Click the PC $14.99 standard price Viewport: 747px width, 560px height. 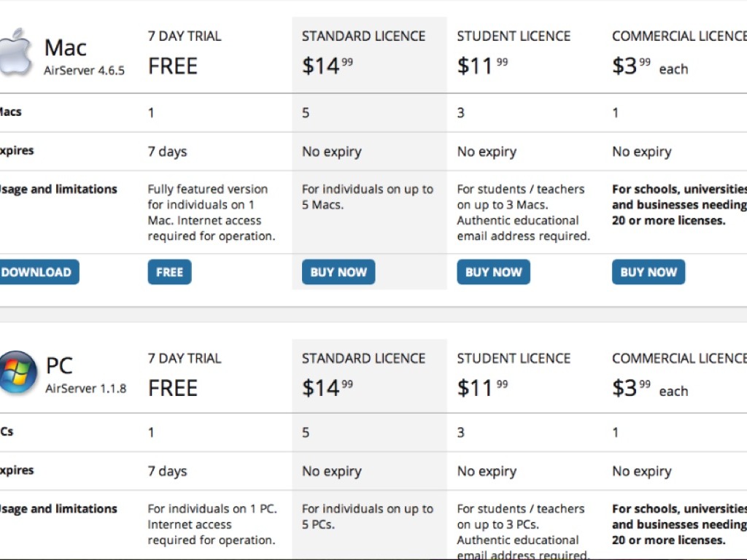coord(327,389)
